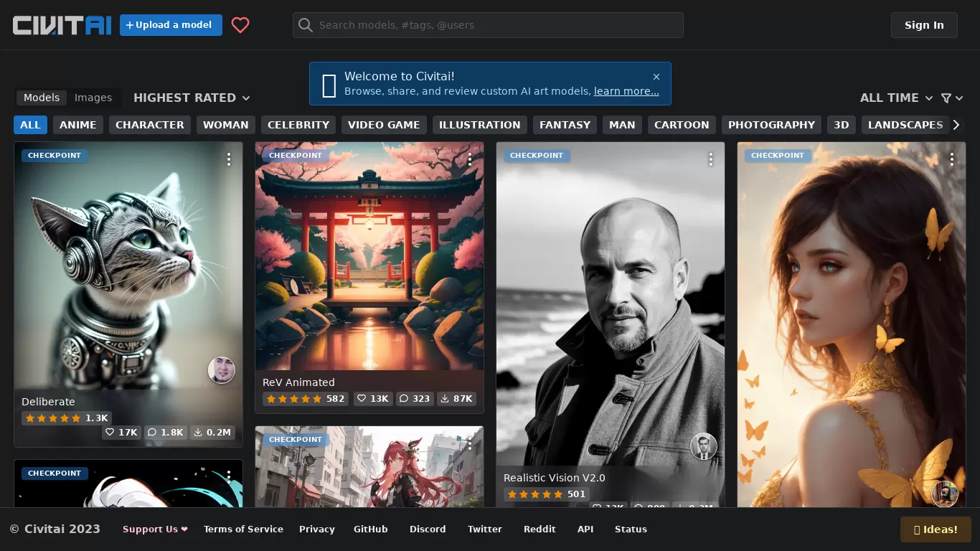
Task: Click Deliberate star rating 1.3K
Action: 66,418
